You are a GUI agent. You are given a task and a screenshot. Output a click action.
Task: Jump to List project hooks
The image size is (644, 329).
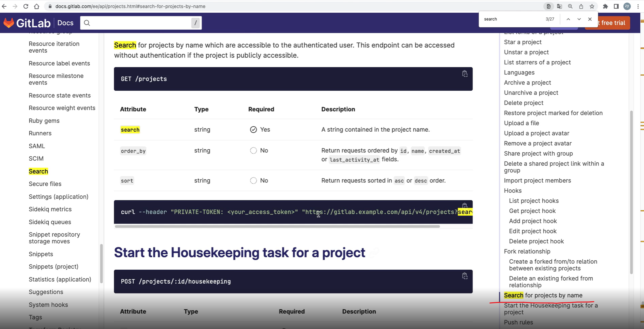pyautogui.click(x=534, y=201)
